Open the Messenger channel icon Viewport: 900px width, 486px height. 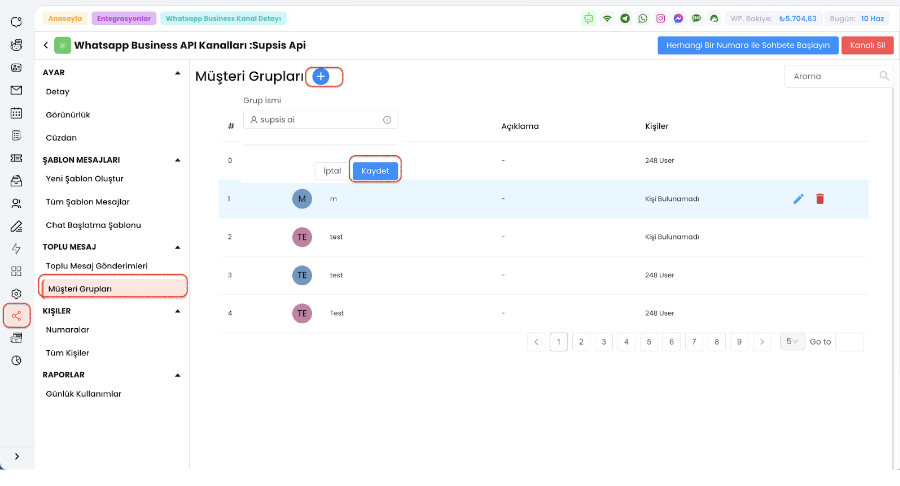678,18
